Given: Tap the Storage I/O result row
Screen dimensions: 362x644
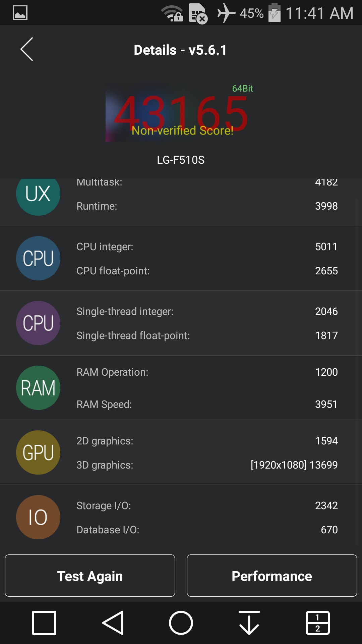Looking at the screenshot, I should point(207,505).
